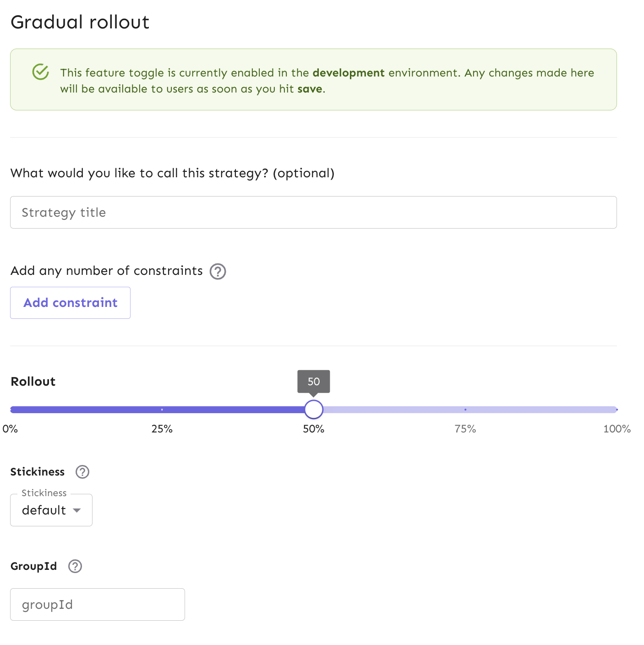Click the 50 value badge above the slider
Viewport: 644px width, 645px height.
[x=313, y=381]
